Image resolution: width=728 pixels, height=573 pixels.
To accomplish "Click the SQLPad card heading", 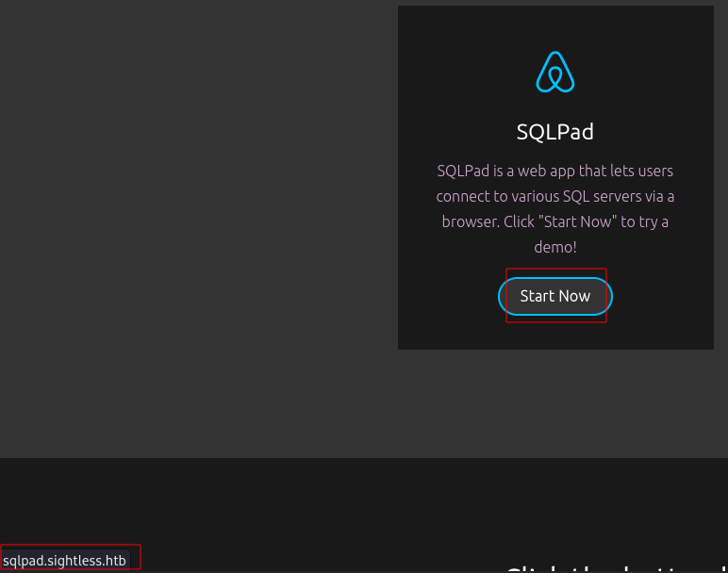I will tap(555, 132).
